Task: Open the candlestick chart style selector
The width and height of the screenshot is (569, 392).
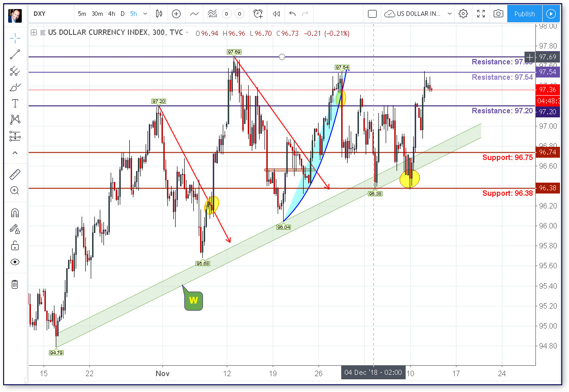Action: point(159,14)
